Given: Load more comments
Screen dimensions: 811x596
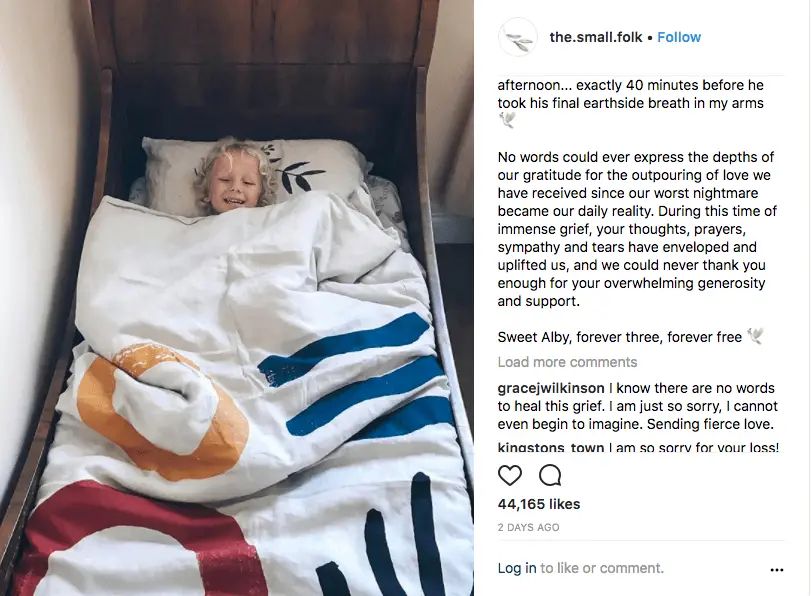Looking at the screenshot, I should tap(567, 362).
